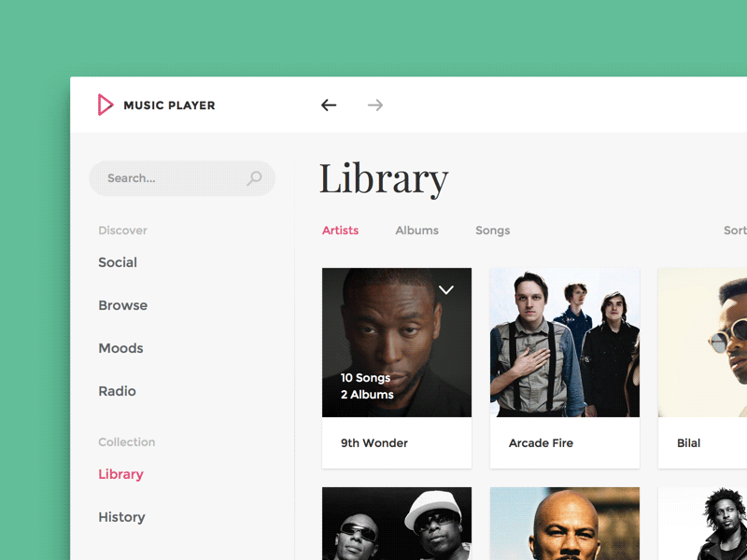Click the Bilal artist name

coord(688,442)
